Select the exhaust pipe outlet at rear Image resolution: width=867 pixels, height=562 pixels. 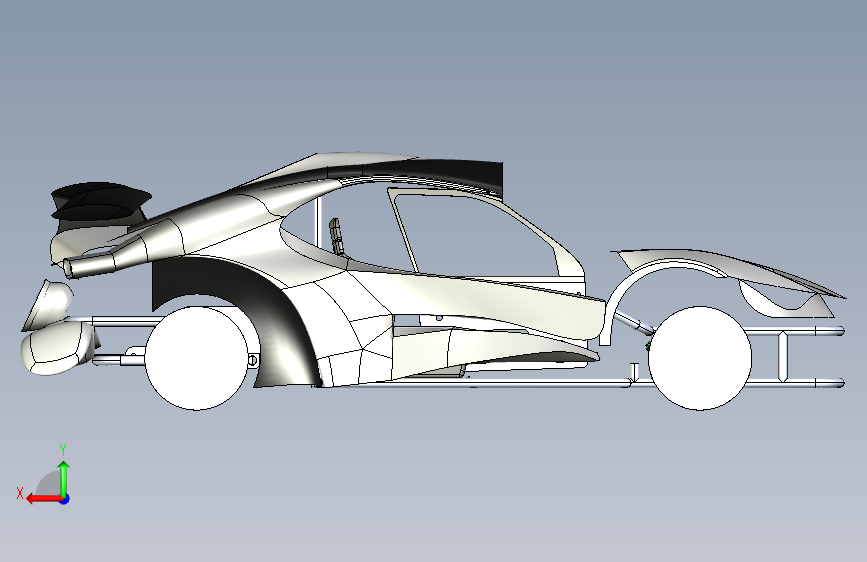[70, 268]
